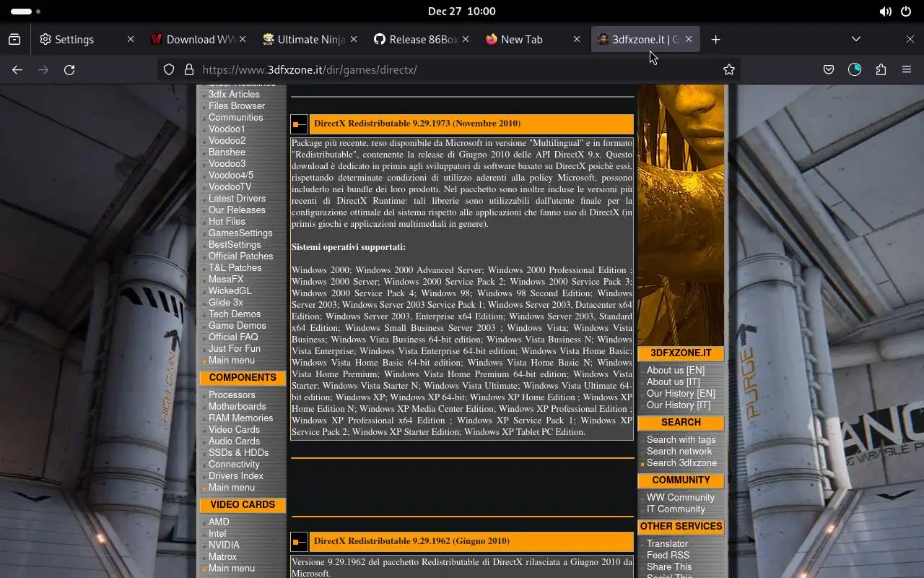The width and height of the screenshot is (924, 578).
Task: Open the 9.29.1962 post orange icon
Action: tap(300, 542)
